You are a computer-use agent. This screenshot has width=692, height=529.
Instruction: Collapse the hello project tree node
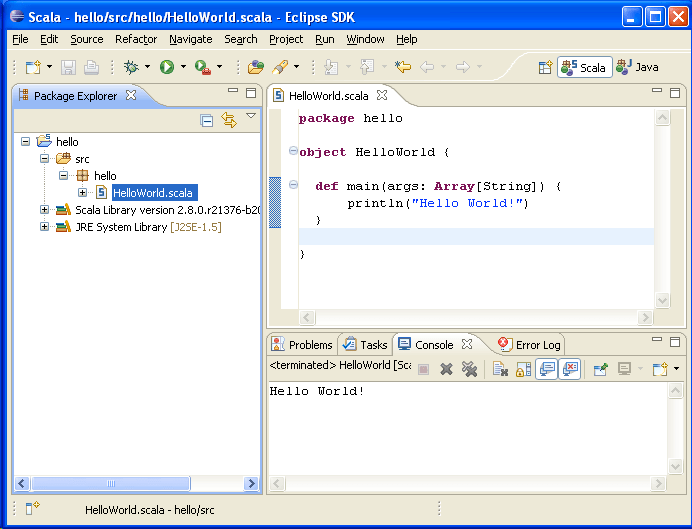tap(26, 142)
